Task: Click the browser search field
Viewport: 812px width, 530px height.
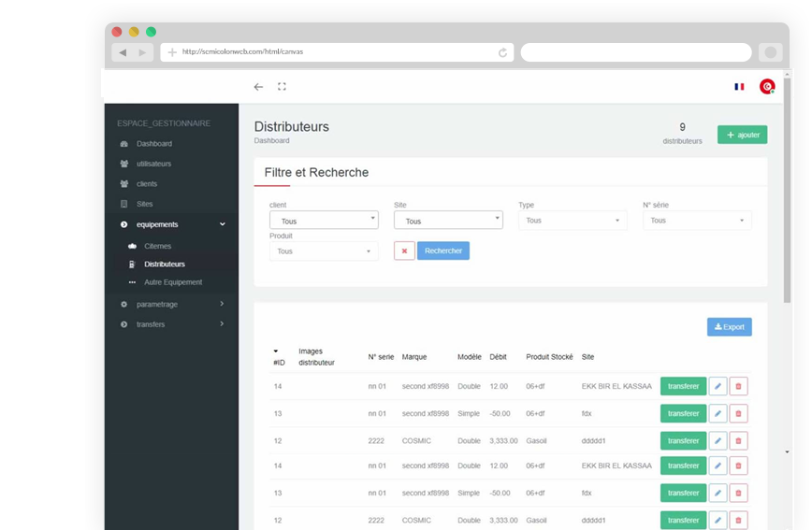Action: tap(636, 52)
